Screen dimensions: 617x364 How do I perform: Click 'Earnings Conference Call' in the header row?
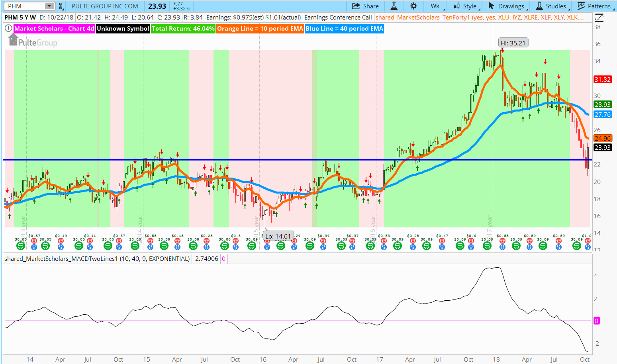338,18
